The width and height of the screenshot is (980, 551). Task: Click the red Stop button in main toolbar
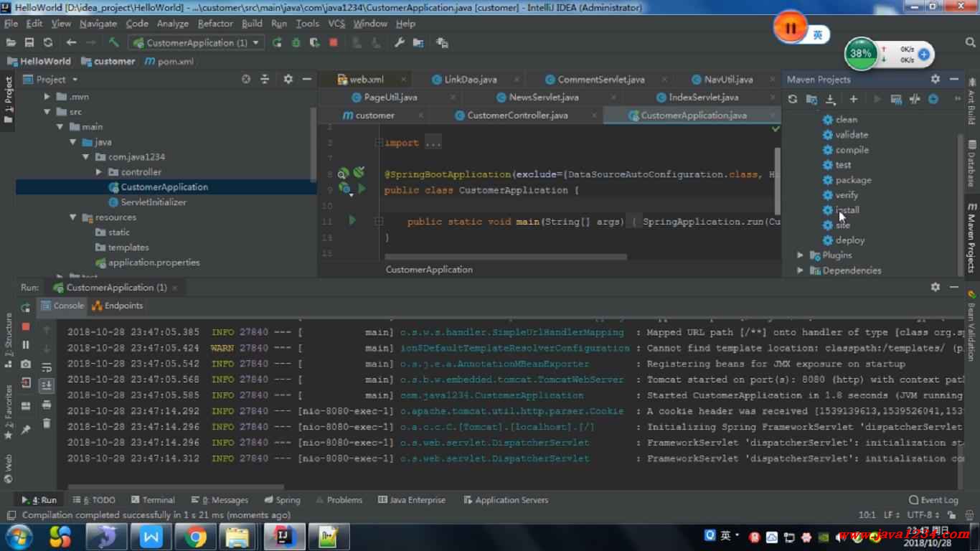point(333,43)
